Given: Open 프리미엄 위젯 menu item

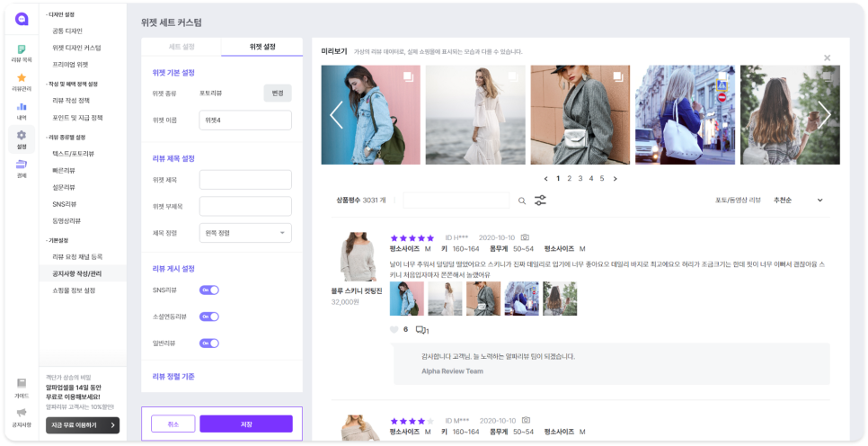Looking at the screenshot, I should [x=71, y=64].
